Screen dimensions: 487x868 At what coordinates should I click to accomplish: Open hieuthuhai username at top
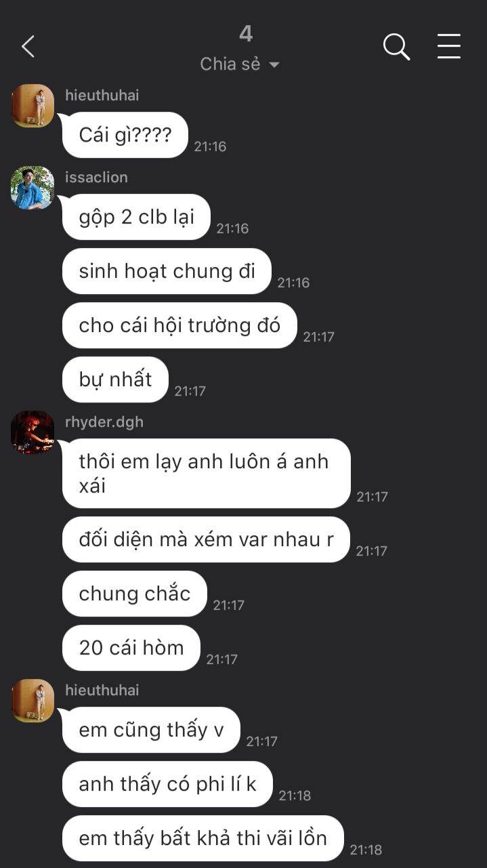pyautogui.click(x=102, y=96)
